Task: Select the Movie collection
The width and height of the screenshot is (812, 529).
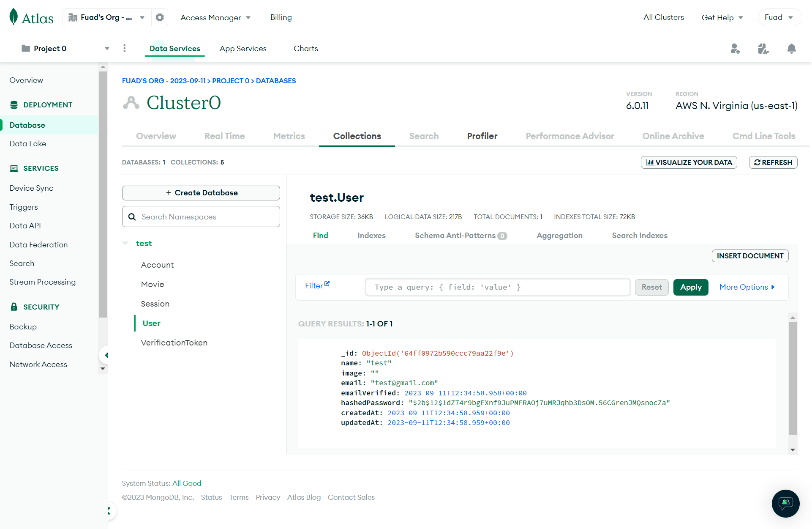Action: click(x=153, y=285)
